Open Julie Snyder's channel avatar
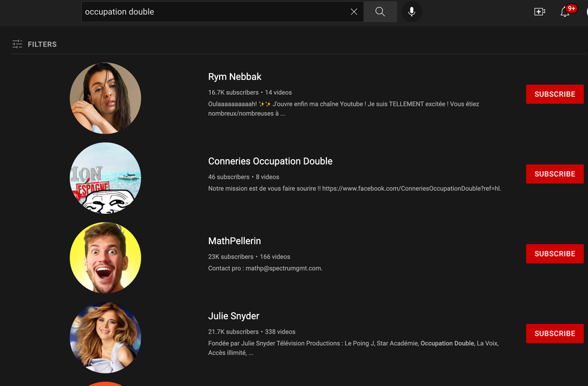Image resolution: width=588 pixels, height=386 pixels. pos(105,337)
